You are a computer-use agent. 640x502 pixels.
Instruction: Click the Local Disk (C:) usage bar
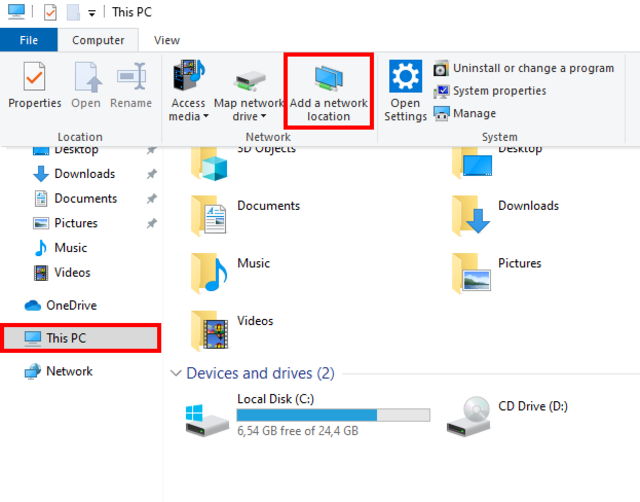tap(333, 415)
